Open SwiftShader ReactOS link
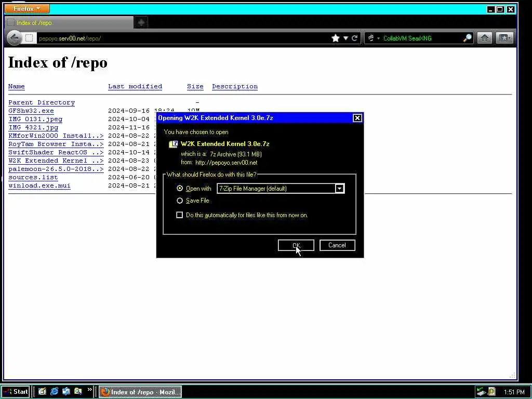The width and height of the screenshot is (532, 399). point(56,152)
